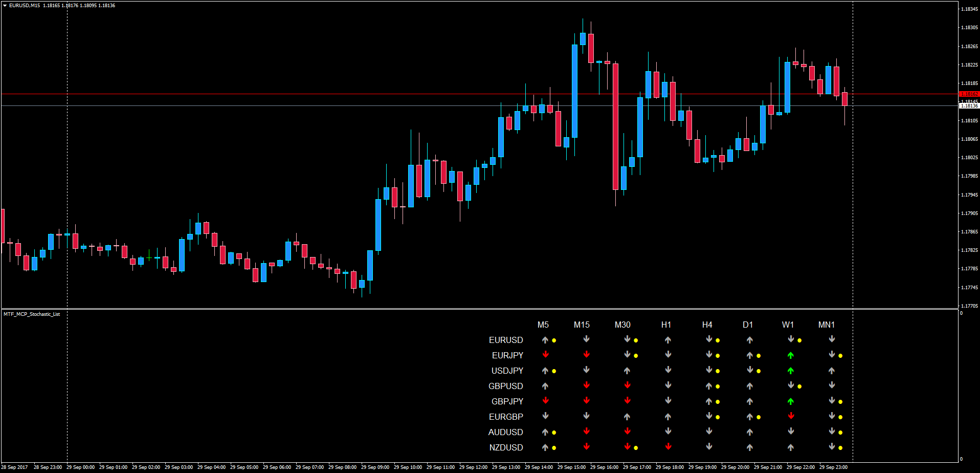Click the EURGBP M30 up arrow
This screenshot has width=980, height=473.
(627, 417)
